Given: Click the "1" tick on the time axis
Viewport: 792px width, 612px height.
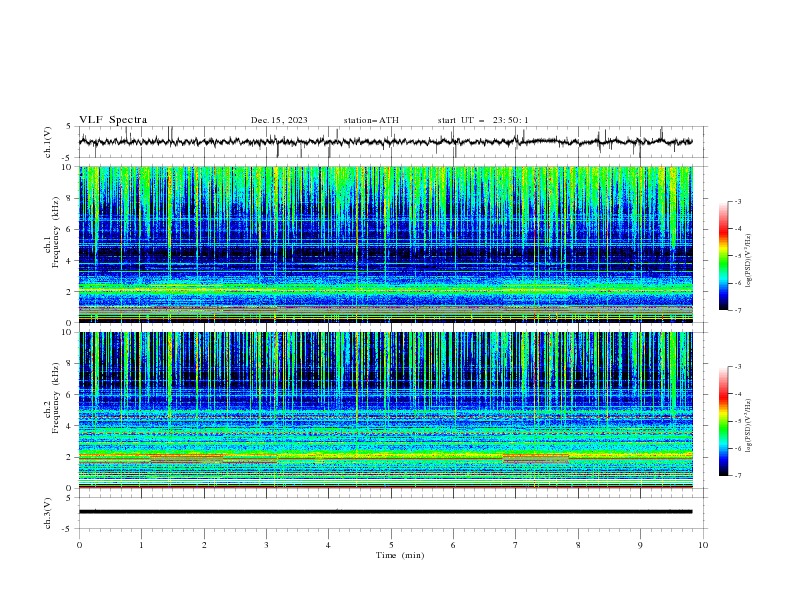Looking at the screenshot, I should pyautogui.click(x=141, y=545).
